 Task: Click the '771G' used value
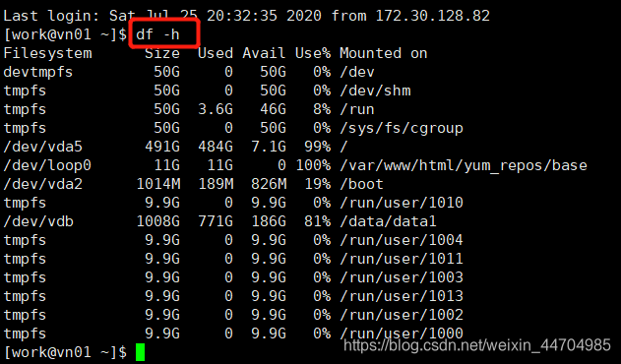pyautogui.click(x=216, y=221)
